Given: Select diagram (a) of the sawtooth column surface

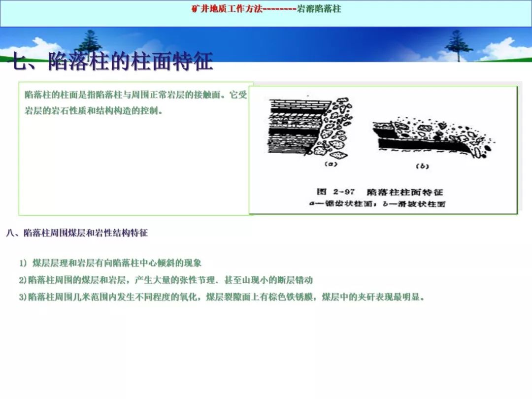Looking at the screenshot, I should tap(310, 127).
